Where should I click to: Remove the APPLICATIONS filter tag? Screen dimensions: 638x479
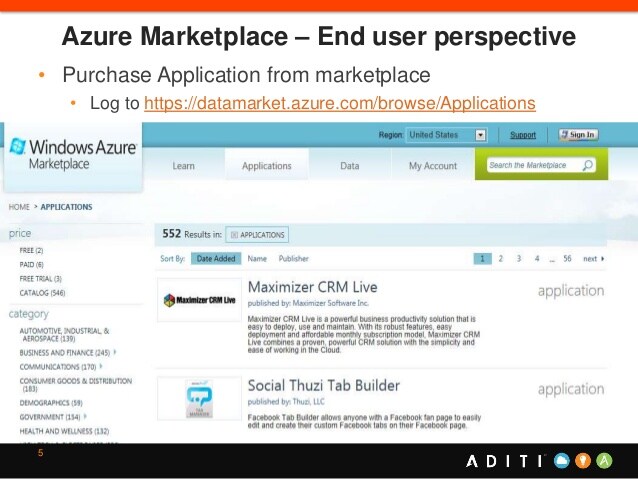point(234,235)
